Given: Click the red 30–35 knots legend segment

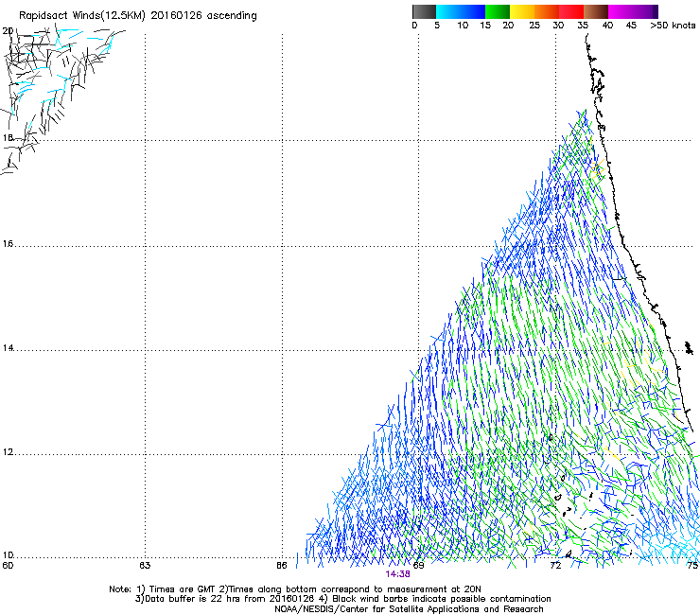Looking at the screenshot, I should (x=571, y=11).
